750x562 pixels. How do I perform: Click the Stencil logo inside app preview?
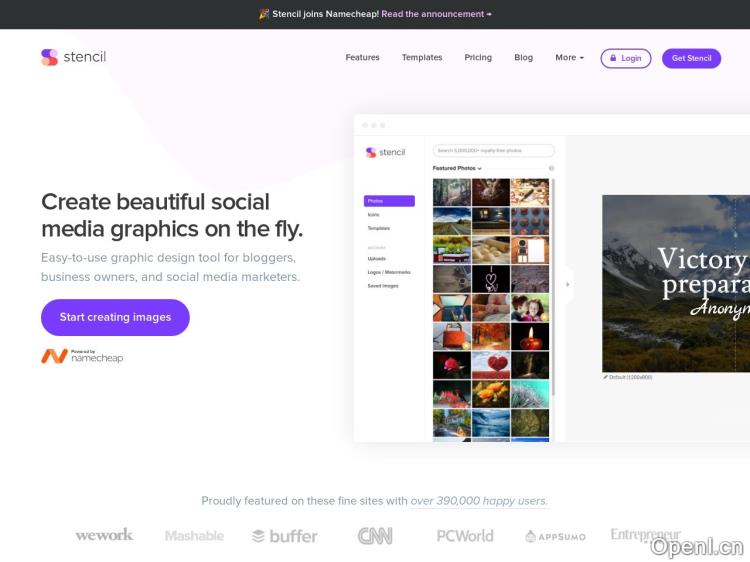pyautogui.click(x=386, y=152)
